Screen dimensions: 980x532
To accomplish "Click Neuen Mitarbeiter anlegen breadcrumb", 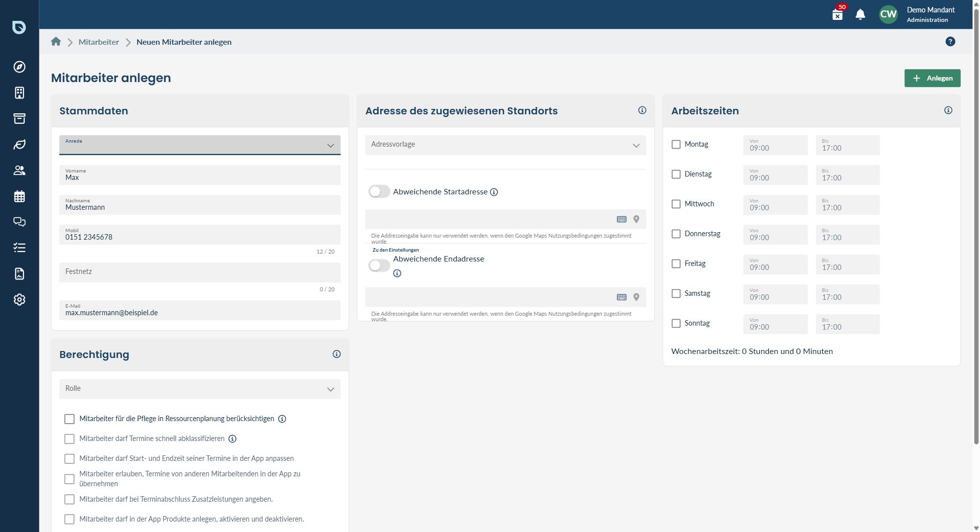I will tap(184, 42).
